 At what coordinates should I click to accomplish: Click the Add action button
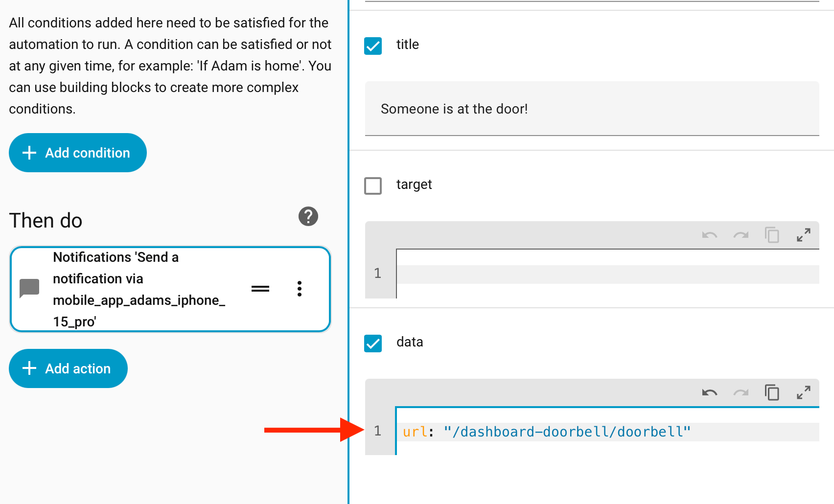(68, 368)
